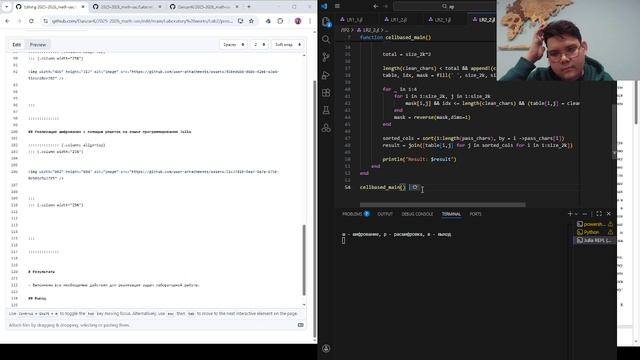640x360 pixels.
Task: Open the new terminal launch profile dropdown
Action: pos(576,213)
